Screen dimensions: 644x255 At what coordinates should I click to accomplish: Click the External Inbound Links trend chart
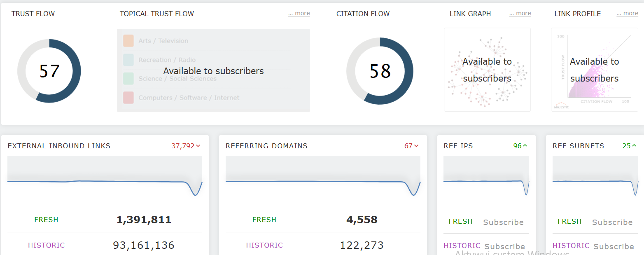pyautogui.click(x=105, y=176)
